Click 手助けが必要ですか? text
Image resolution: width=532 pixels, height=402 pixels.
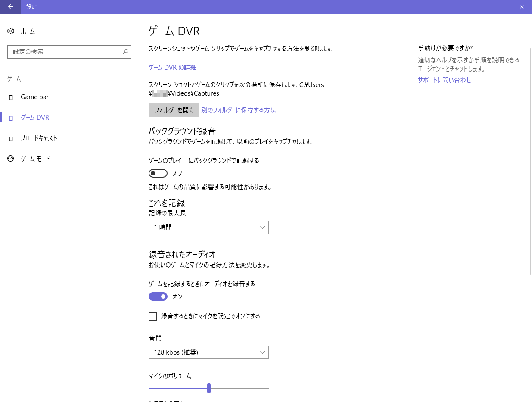tap(445, 48)
